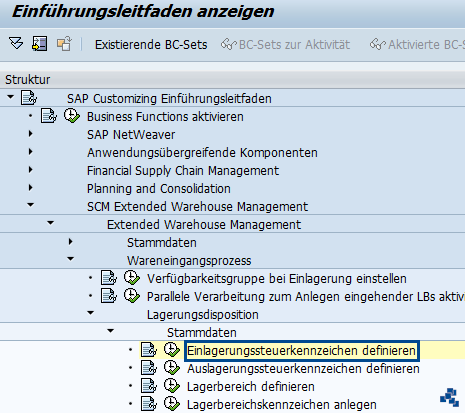This screenshot has height=413, width=465.
Task: Select Business Functions aktivieren entry
Action: [x=165, y=117]
